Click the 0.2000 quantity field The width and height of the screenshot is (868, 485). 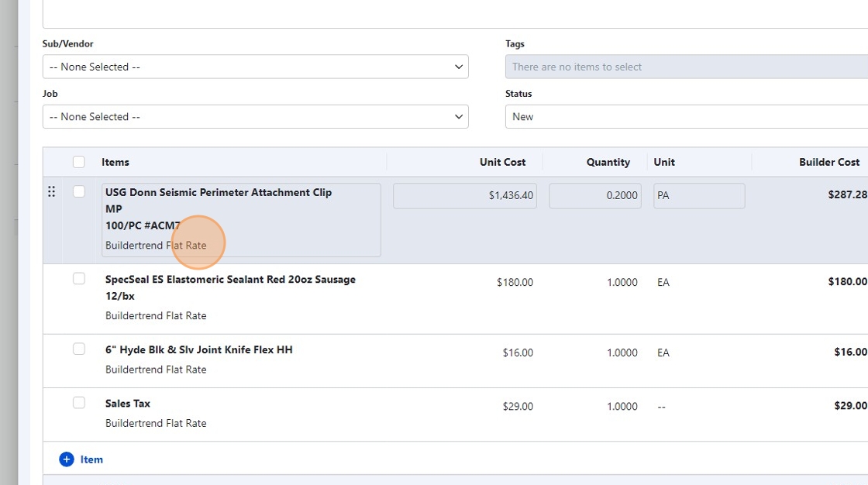click(x=595, y=196)
